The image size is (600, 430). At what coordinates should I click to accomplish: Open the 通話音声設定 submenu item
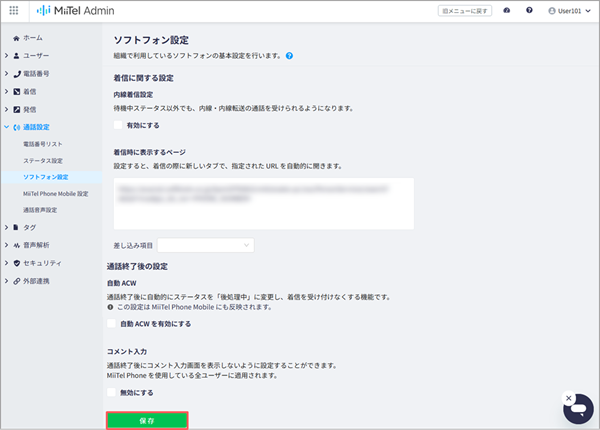tap(40, 210)
